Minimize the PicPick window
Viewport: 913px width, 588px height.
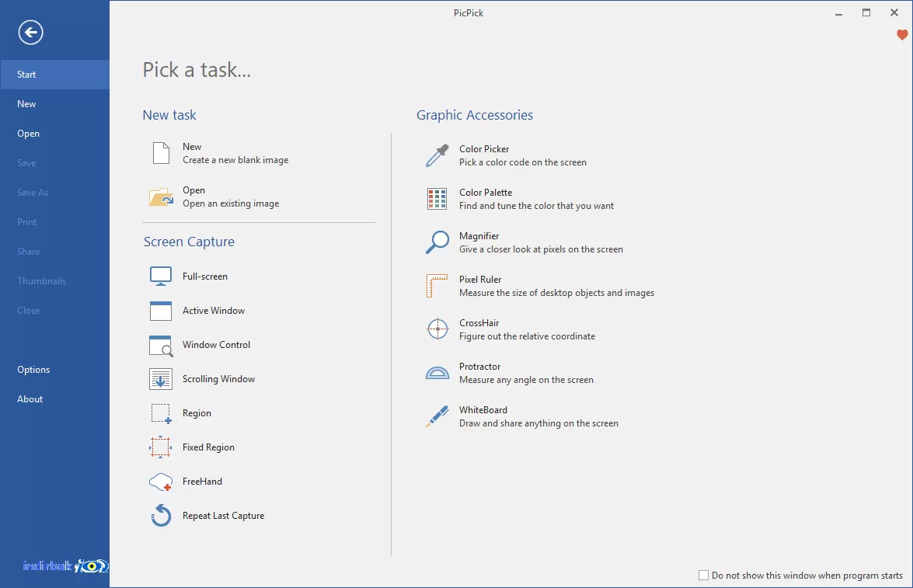(838, 12)
